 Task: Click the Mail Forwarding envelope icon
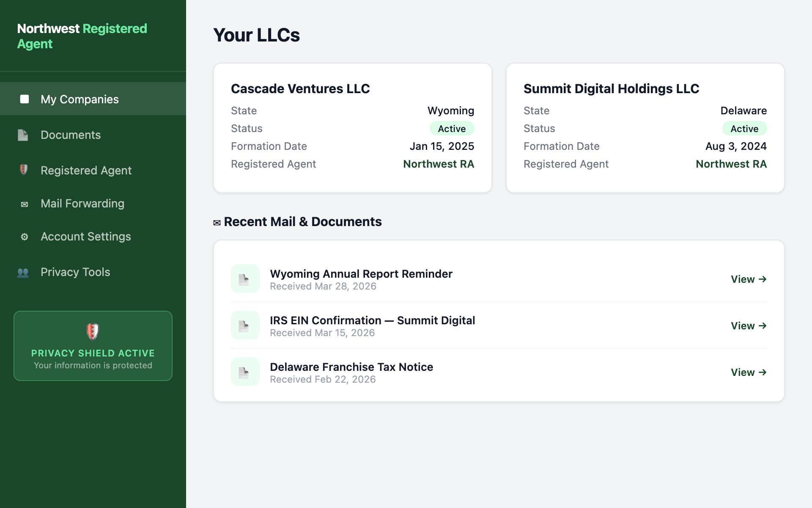(x=24, y=204)
